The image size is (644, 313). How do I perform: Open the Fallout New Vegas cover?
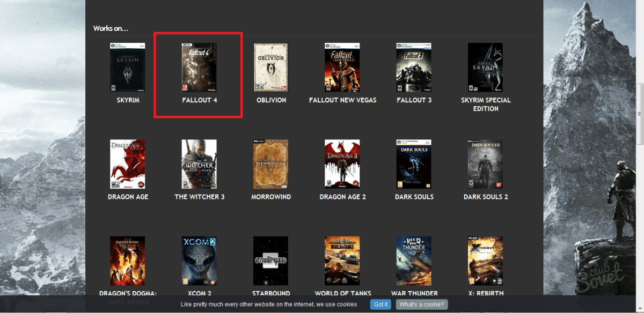[x=342, y=68]
